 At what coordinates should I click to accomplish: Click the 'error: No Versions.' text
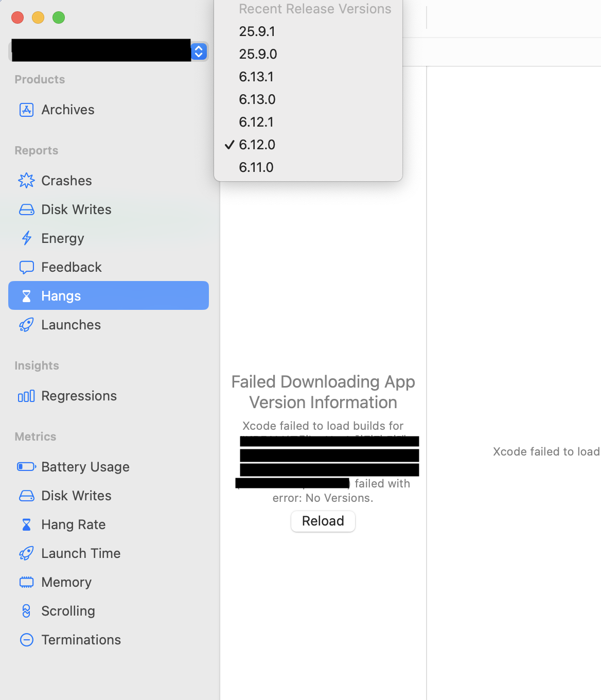pyautogui.click(x=323, y=498)
